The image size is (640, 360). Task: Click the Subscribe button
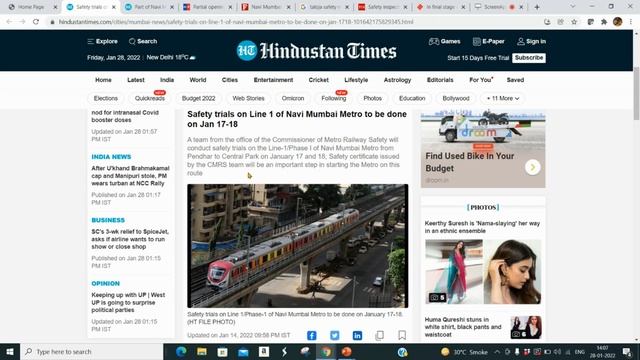tap(529, 58)
